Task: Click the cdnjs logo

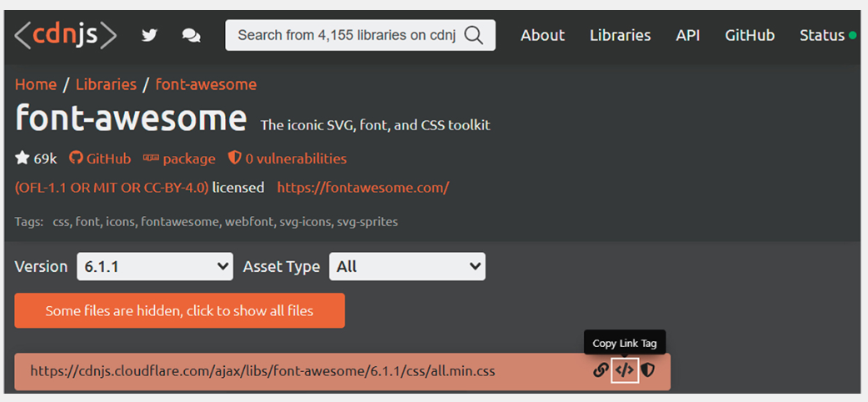Action: point(65,36)
